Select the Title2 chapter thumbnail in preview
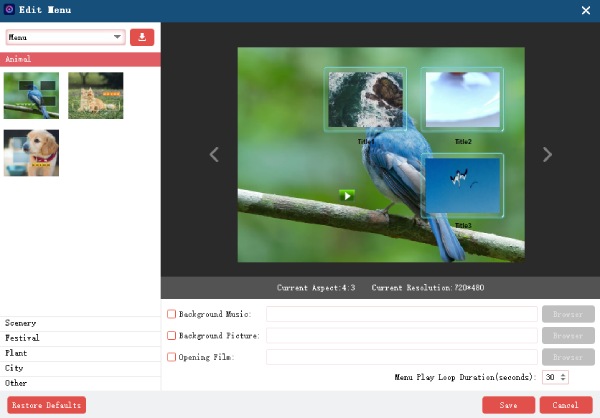 [x=462, y=100]
